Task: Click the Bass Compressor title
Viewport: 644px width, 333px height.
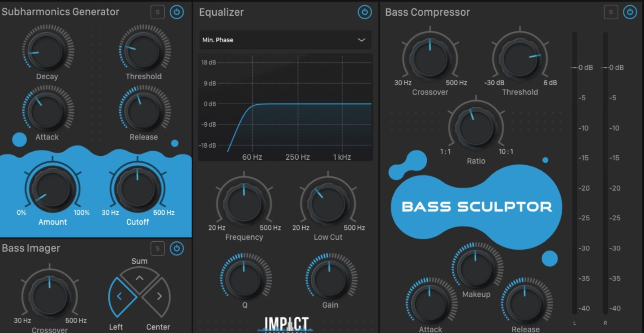Action: point(428,12)
